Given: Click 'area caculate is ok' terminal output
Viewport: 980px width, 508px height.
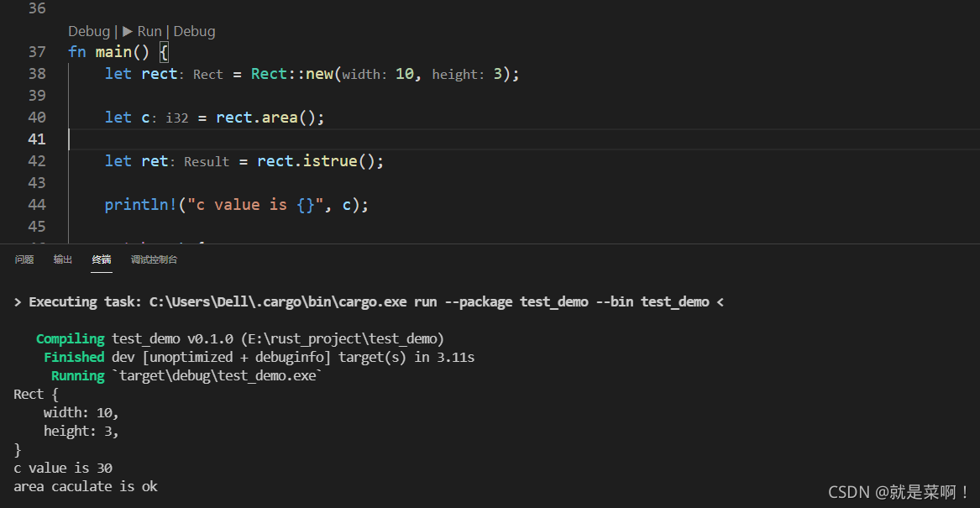Looking at the screenshot, I should [x=86, y=486].
